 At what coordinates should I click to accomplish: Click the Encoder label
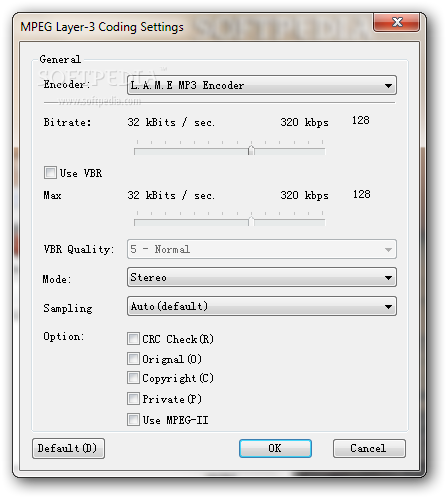[67, 85]
